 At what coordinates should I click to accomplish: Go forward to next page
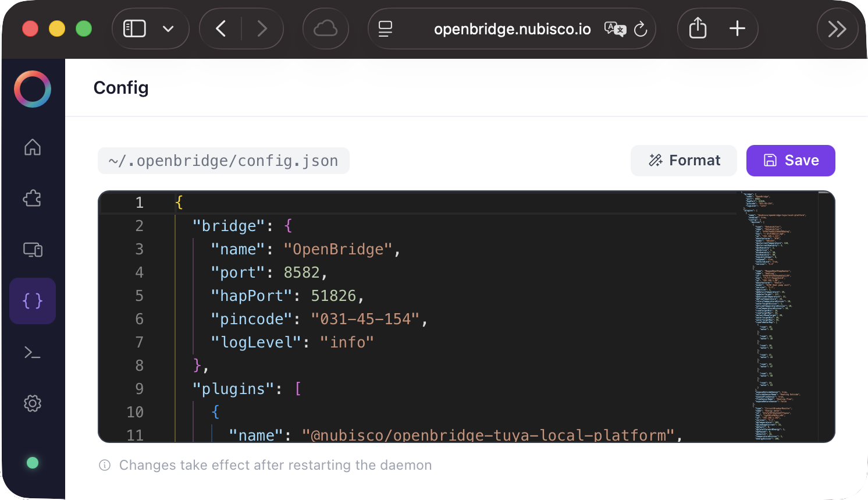[262, 29]
